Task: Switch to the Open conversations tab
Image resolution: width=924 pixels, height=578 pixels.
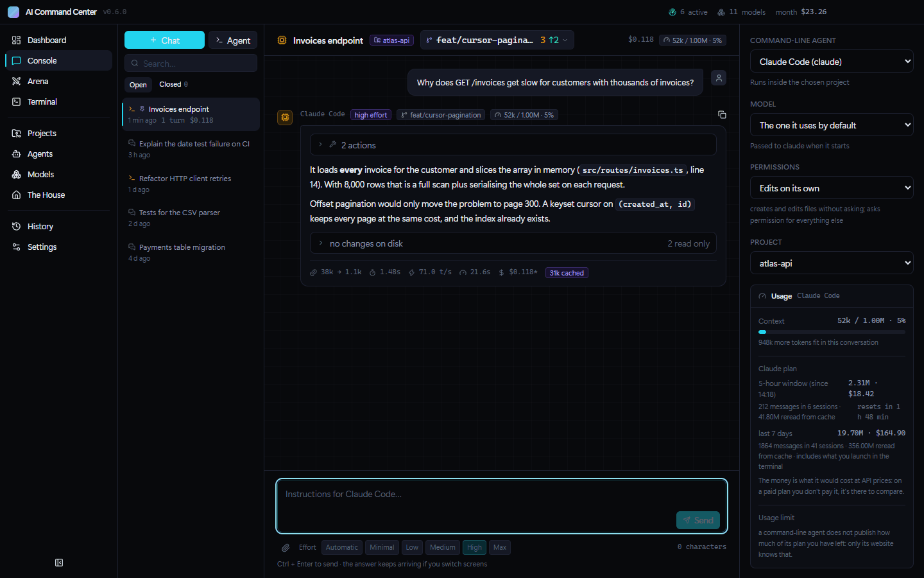Action: (138, 84)
